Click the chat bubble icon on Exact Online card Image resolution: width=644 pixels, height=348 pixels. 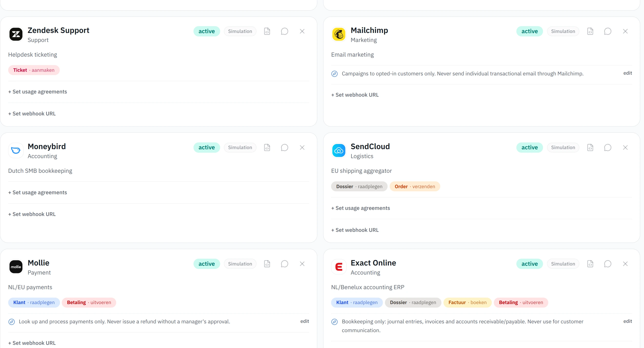click(x=607, y=264)
